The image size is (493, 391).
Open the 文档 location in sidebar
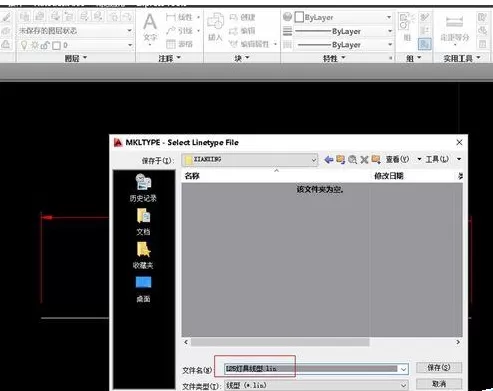click(143, 222)
